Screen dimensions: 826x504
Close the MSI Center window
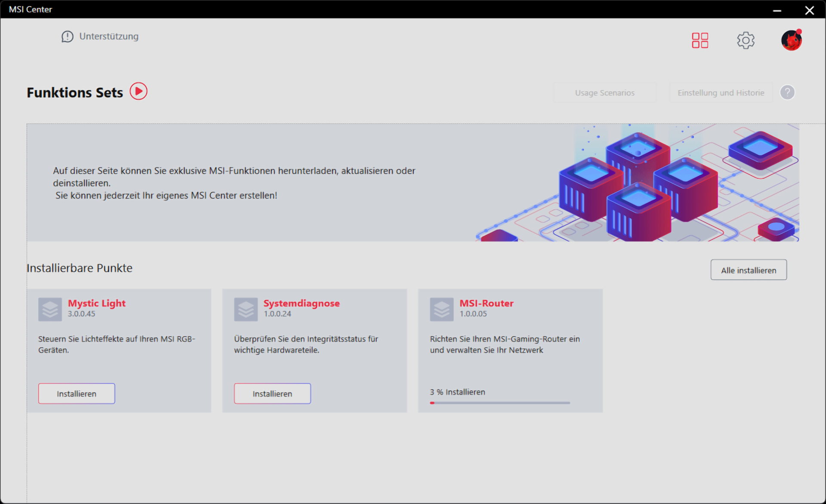809,10
